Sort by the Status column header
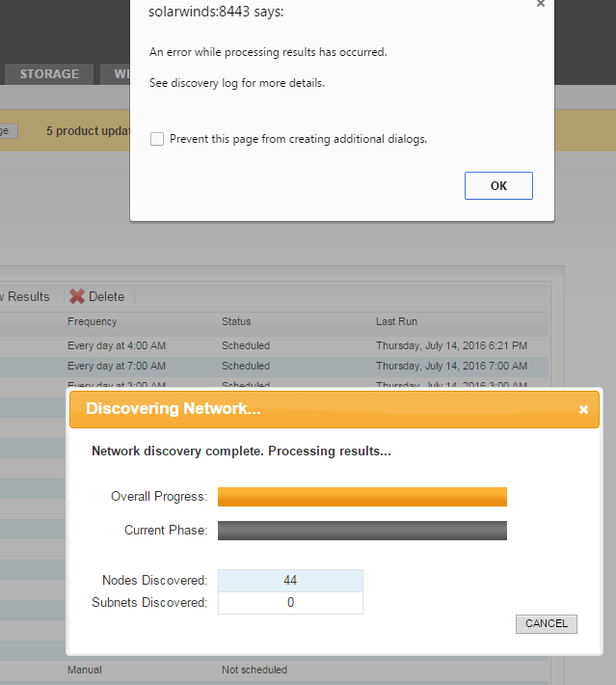This screenshot has height=685, width=616. 236,321
